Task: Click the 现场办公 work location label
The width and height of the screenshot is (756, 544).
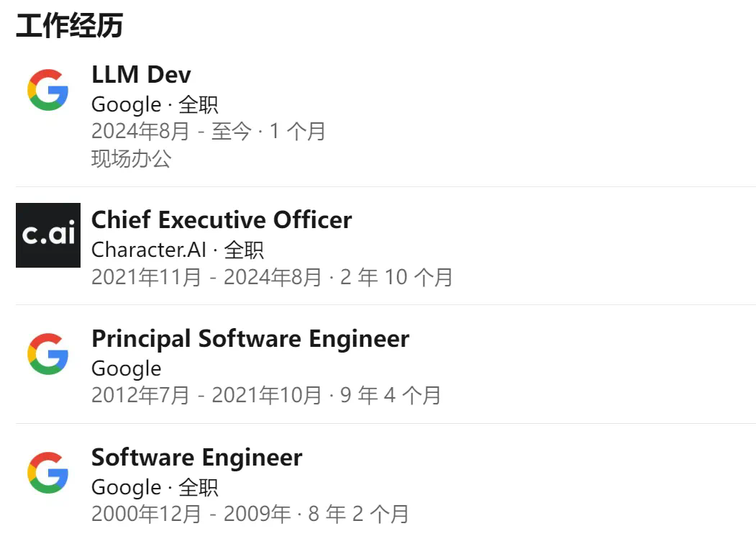Action: click(131, 159)
